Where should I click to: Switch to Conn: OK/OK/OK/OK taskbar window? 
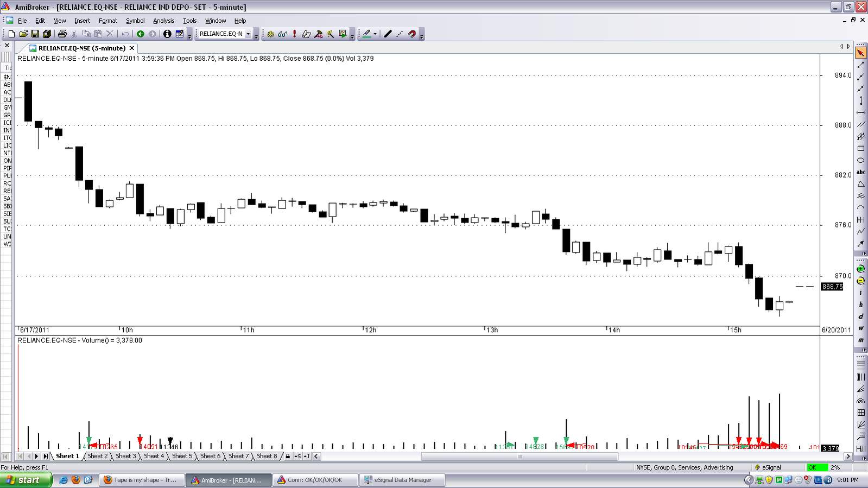315,480
